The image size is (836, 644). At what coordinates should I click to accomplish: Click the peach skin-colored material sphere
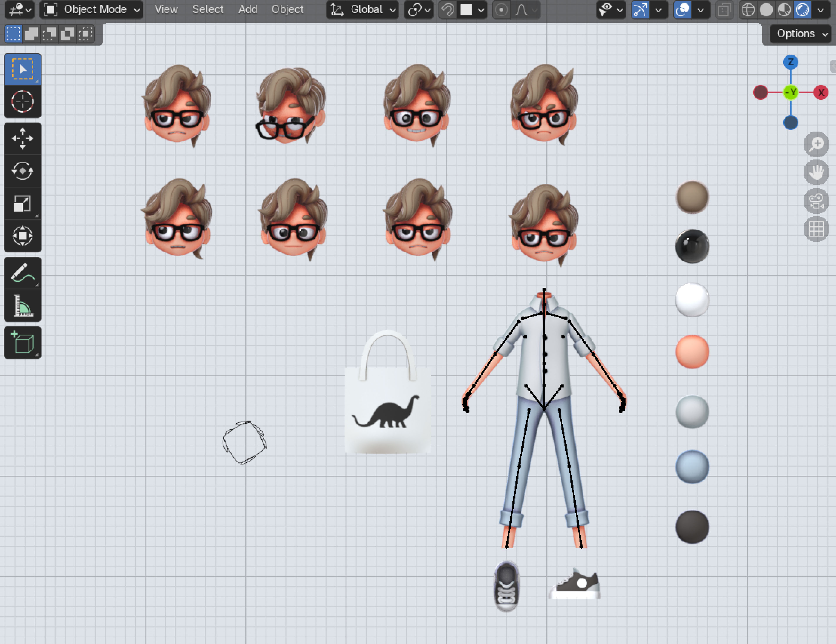point(692,352)
